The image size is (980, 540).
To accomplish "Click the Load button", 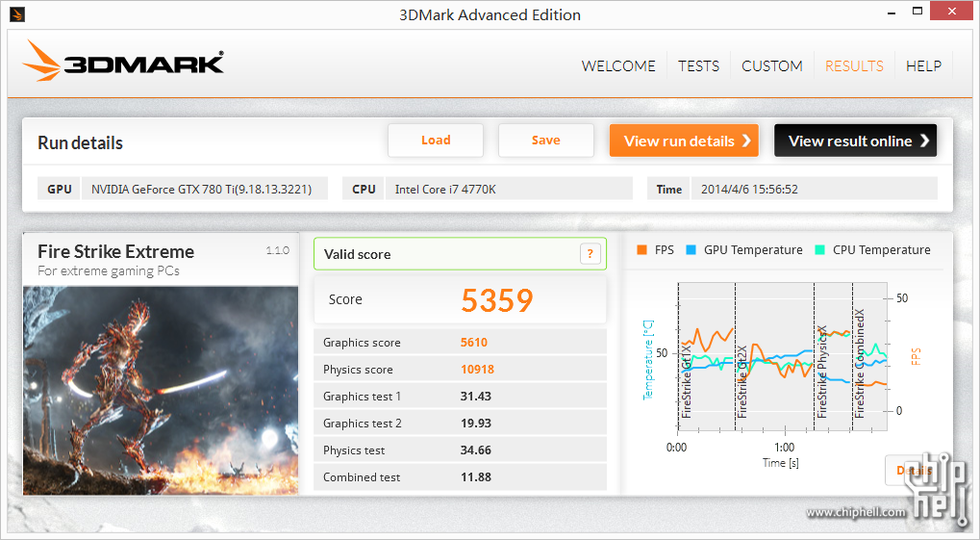I will click(436, 141).
